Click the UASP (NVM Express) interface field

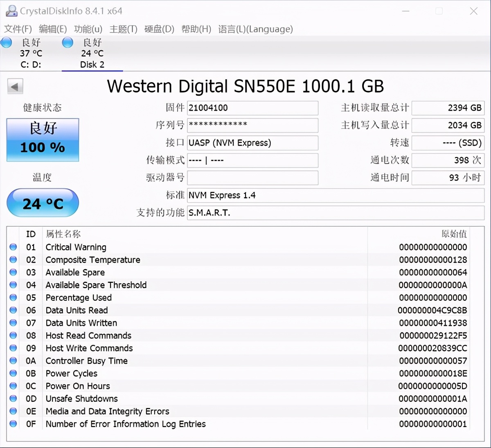pyautogui.click(x=252, y=143)
